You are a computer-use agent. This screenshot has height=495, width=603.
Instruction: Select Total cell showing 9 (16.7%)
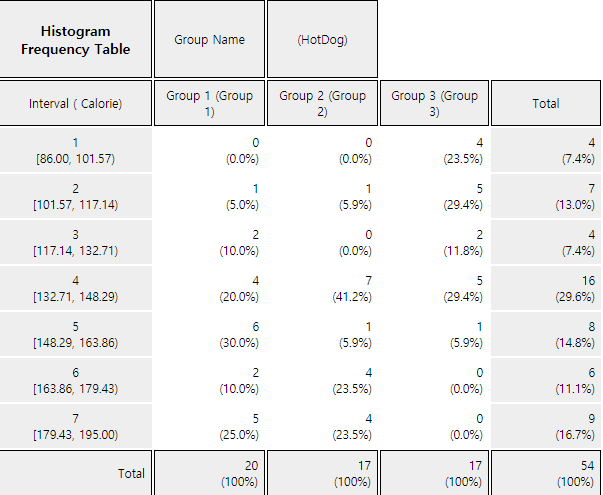[x=546, y=426]
